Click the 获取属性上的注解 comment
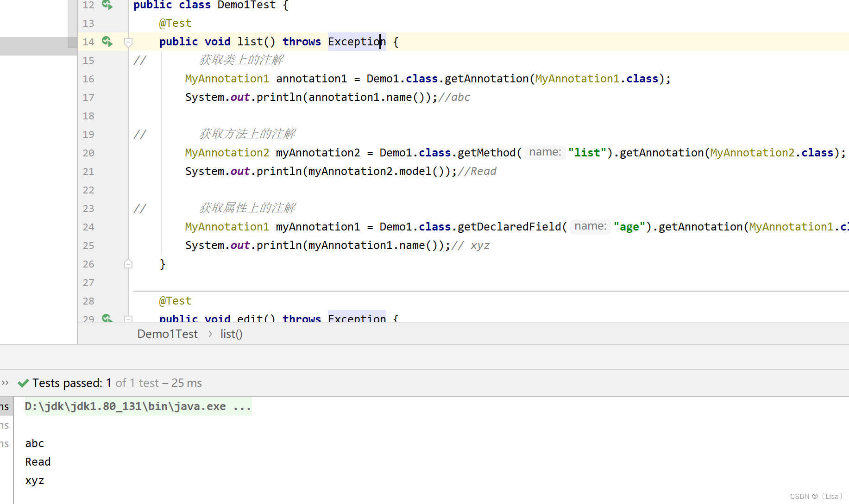849x504 pixels. coord(247,208)
